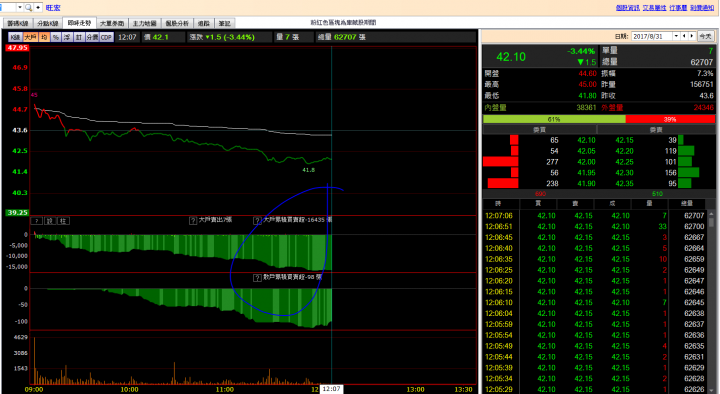Click the 內盤量 value 38361
Image resolution: width=720 pixels, height=394 pixels.
click(586, 108)
